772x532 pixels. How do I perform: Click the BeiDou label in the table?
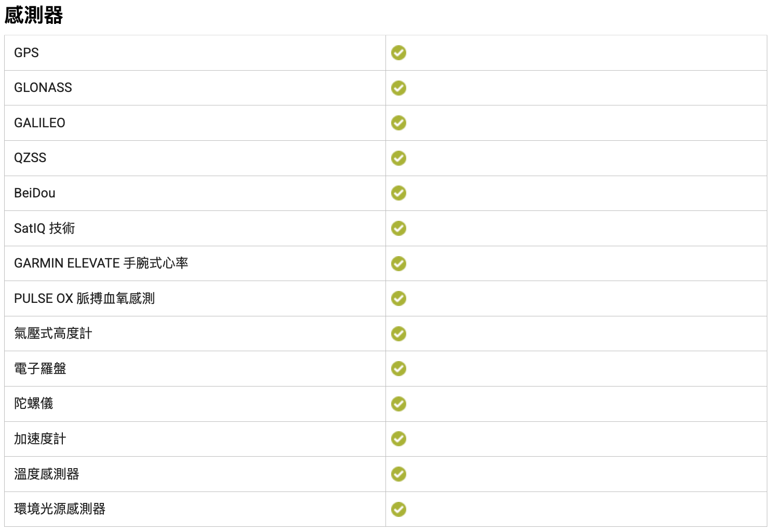[35, 193]
